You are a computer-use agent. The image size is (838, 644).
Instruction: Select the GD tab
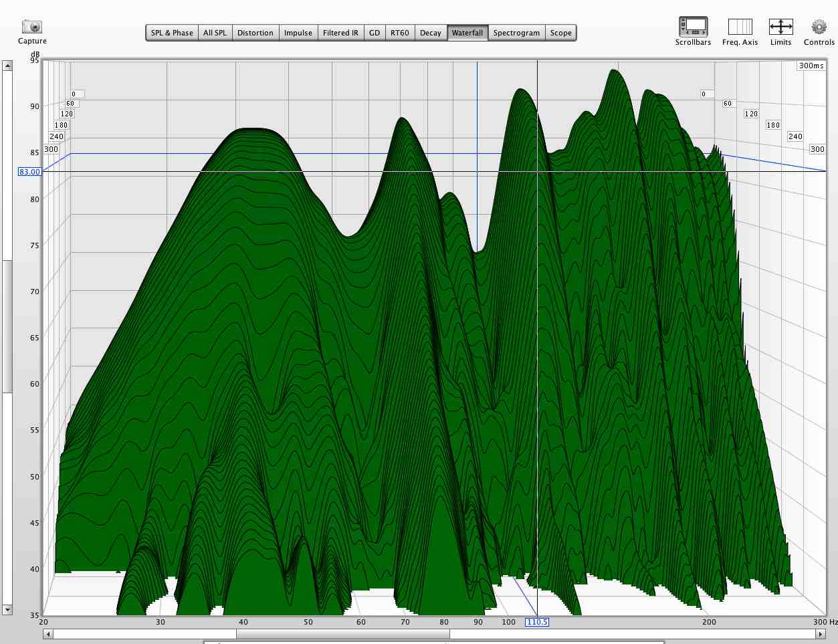375,33
